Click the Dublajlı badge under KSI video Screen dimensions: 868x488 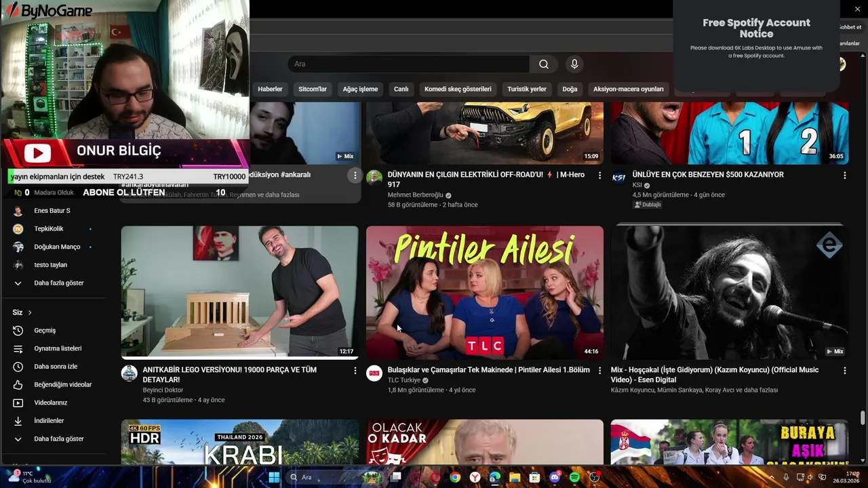tap(648, 205)
